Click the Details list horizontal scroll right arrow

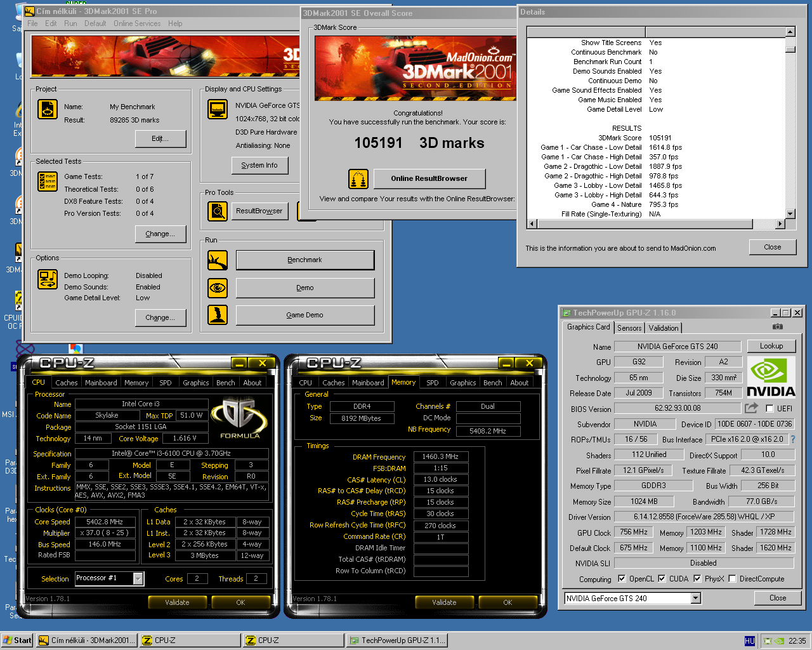(781, 223)
